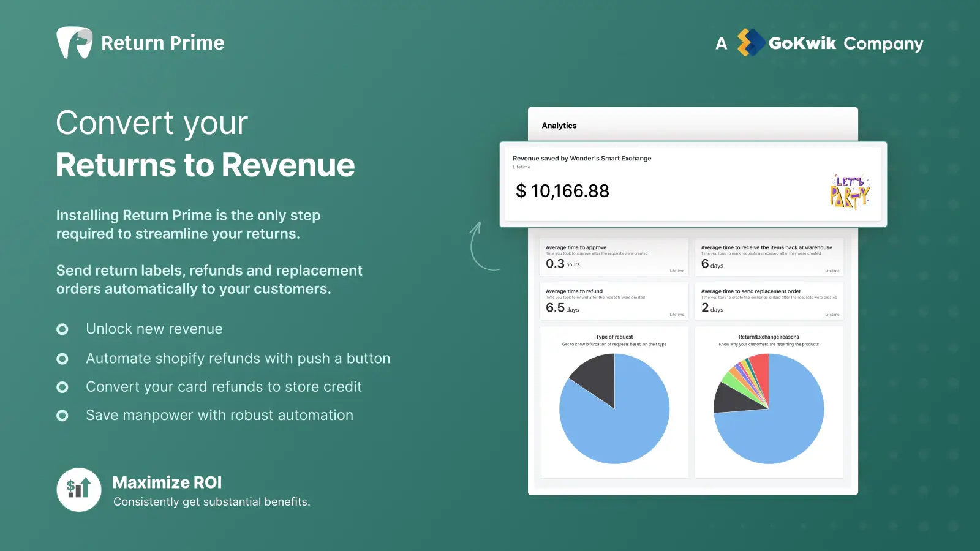Screen dimensions: 980x551
Task: Select the bullet beside Save manpower
Action: [x=62, y=416]
